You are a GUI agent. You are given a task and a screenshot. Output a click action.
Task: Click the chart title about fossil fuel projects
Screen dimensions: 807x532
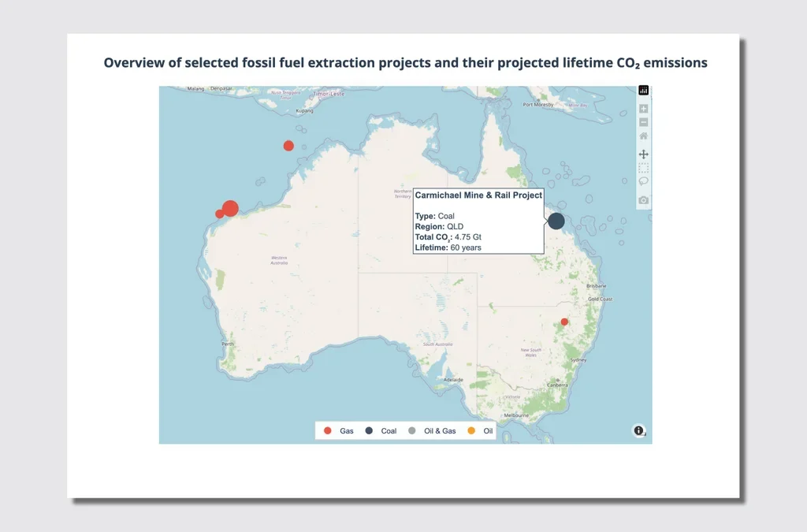tap(406, 63)
